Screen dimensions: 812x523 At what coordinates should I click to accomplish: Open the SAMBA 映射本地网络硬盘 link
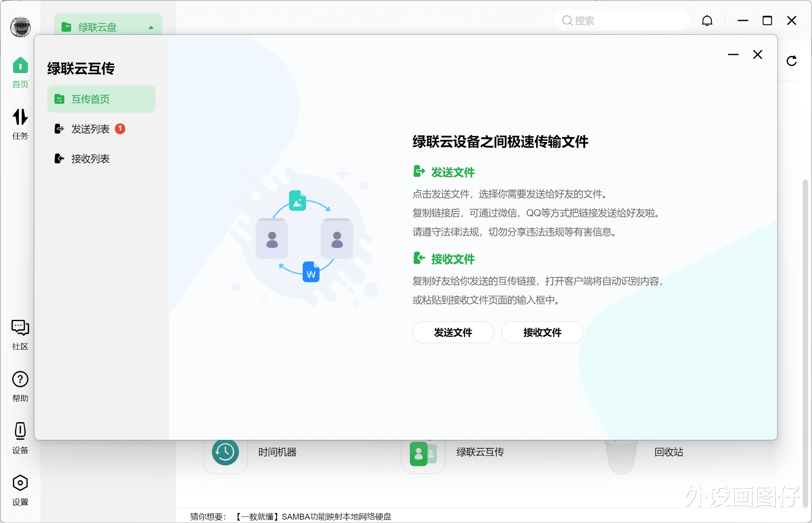tap(313, 516)
